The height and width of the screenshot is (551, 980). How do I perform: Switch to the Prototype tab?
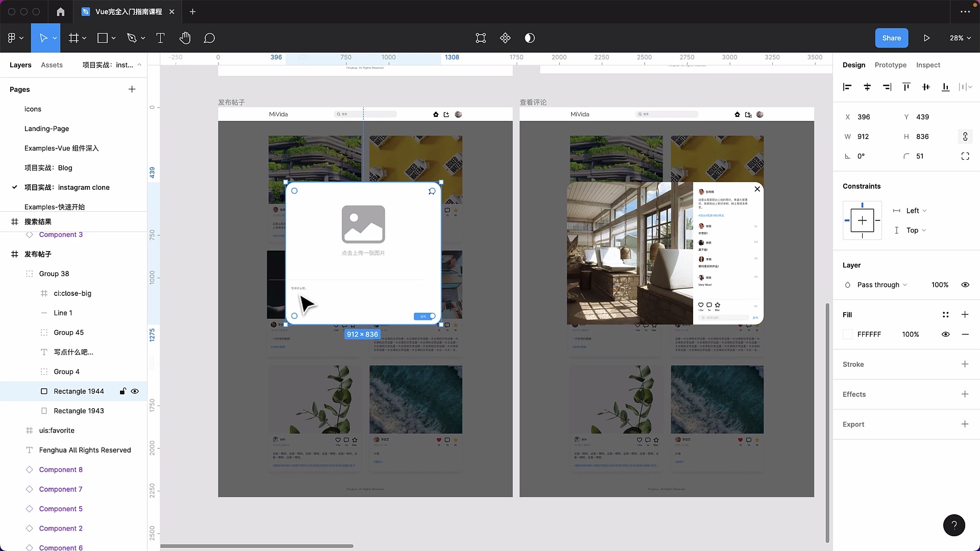point(890,65)
